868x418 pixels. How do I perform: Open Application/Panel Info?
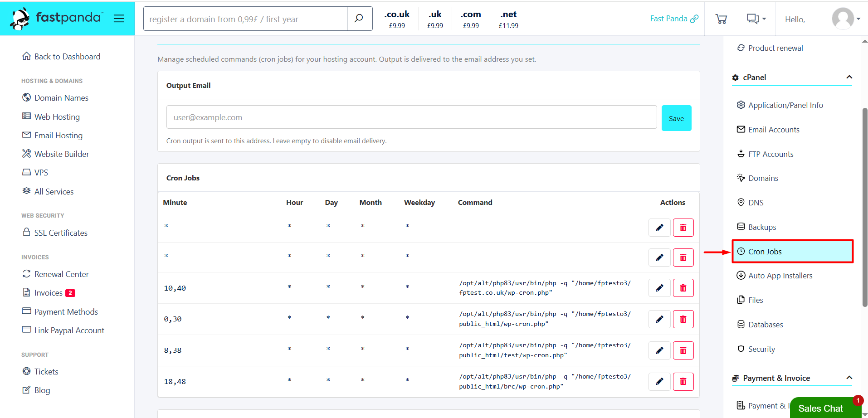(x=780, y=105)
